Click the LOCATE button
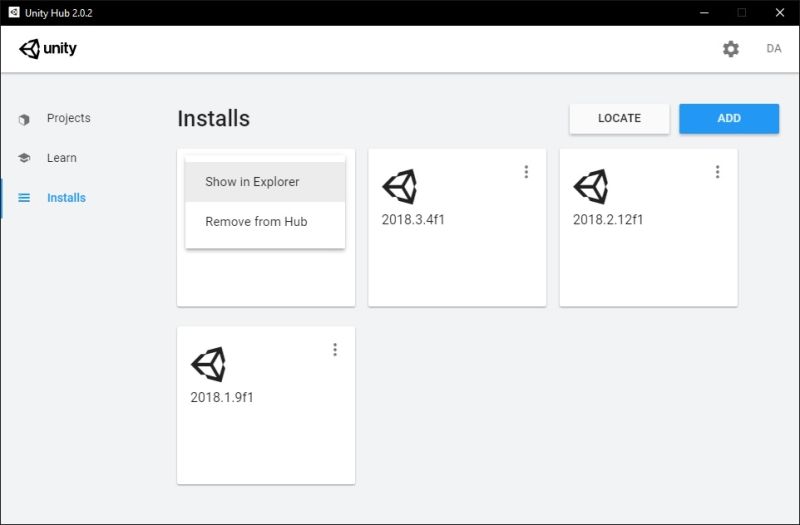This screenshot has width=800, height=525. click(x=619, y=118)
